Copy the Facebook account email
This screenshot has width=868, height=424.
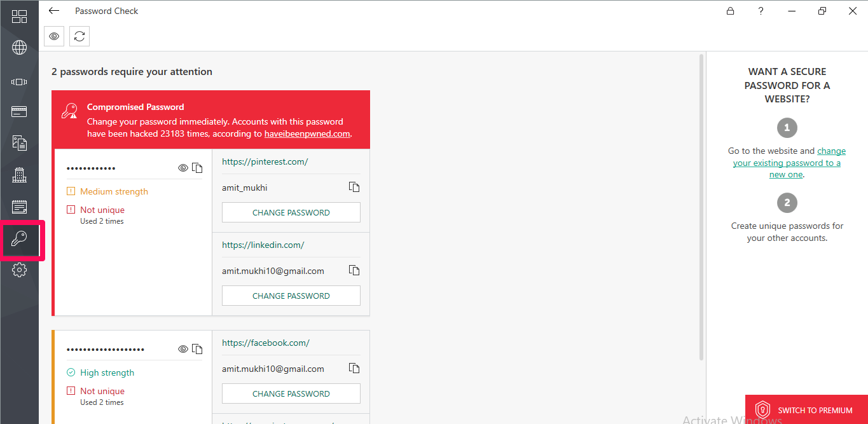pos(354,368)
